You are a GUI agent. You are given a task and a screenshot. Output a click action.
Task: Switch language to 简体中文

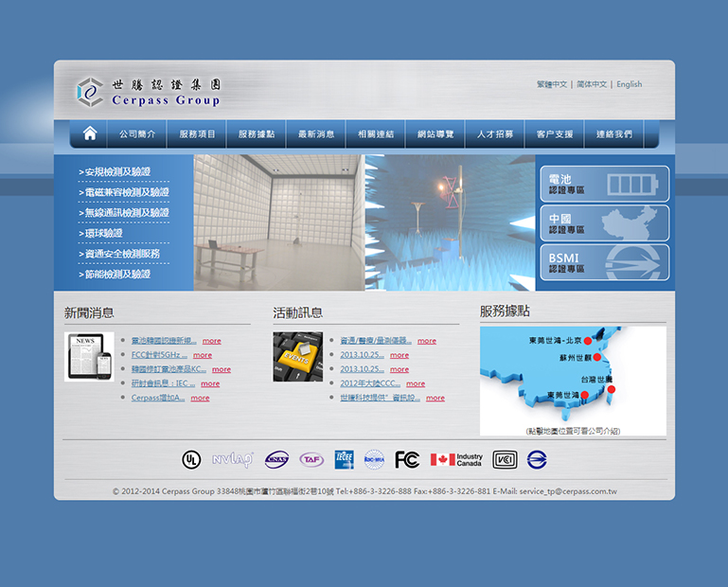(592, 84)
